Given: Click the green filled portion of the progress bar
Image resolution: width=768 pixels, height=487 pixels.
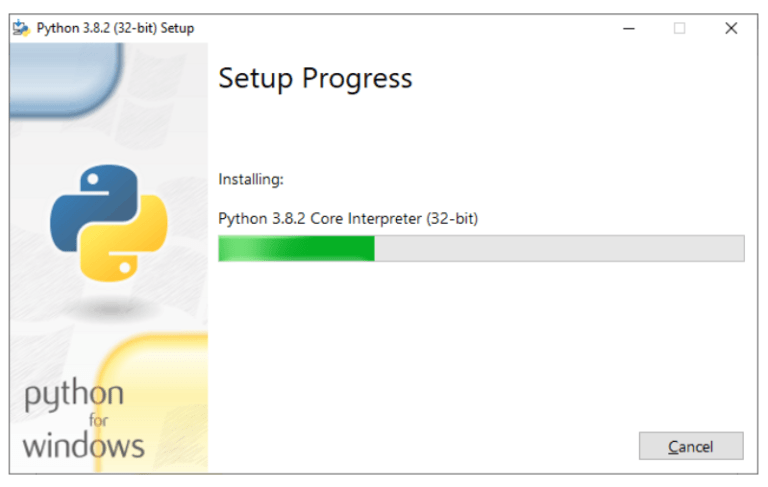Looking at the screenshot, I should point(296,248).
